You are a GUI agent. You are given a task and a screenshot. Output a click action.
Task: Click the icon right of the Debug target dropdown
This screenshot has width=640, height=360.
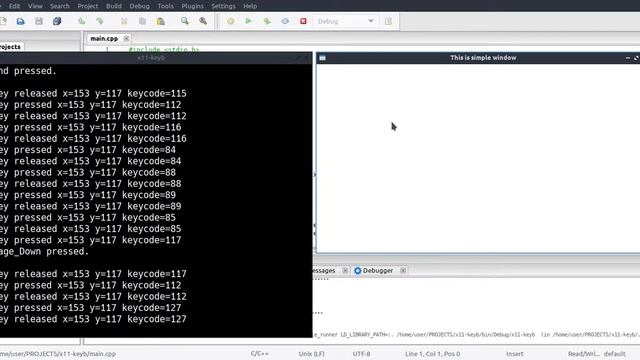388,21
